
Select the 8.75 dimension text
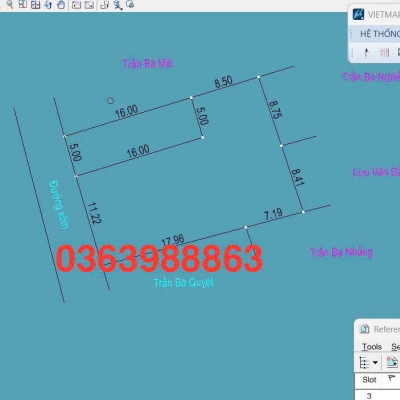[275, 110]
